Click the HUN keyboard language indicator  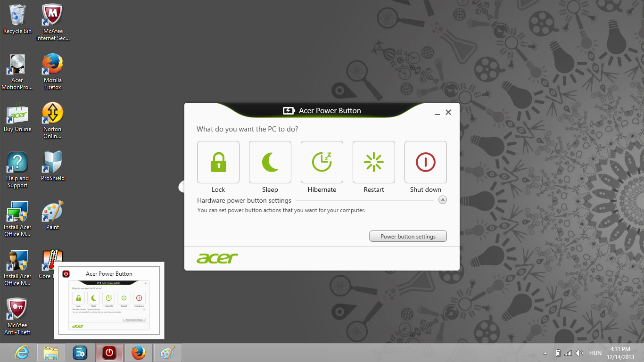[595, 353]
